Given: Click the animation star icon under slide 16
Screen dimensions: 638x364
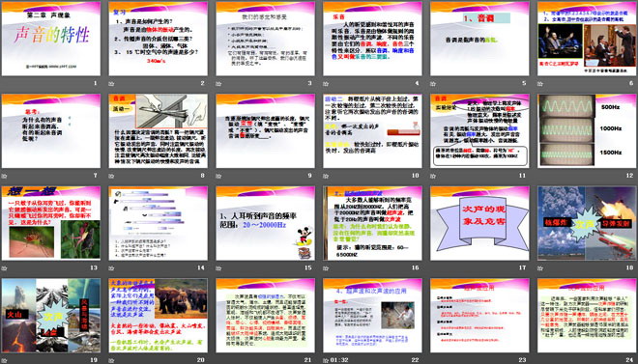Looking at the screenshot, I should point(326,268).
